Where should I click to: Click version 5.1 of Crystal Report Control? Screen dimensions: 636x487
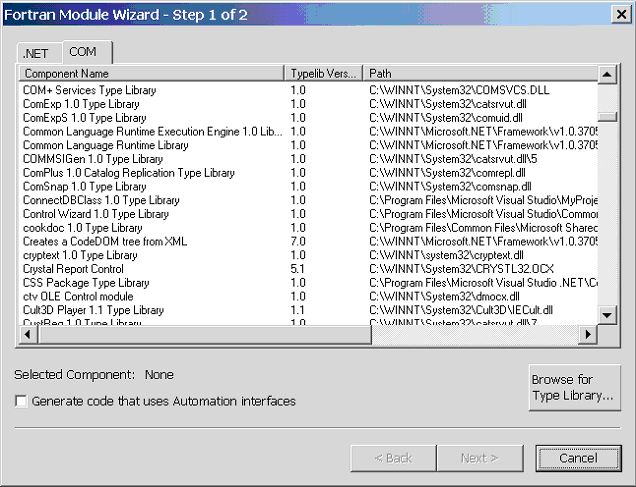[x=297, y=269]
